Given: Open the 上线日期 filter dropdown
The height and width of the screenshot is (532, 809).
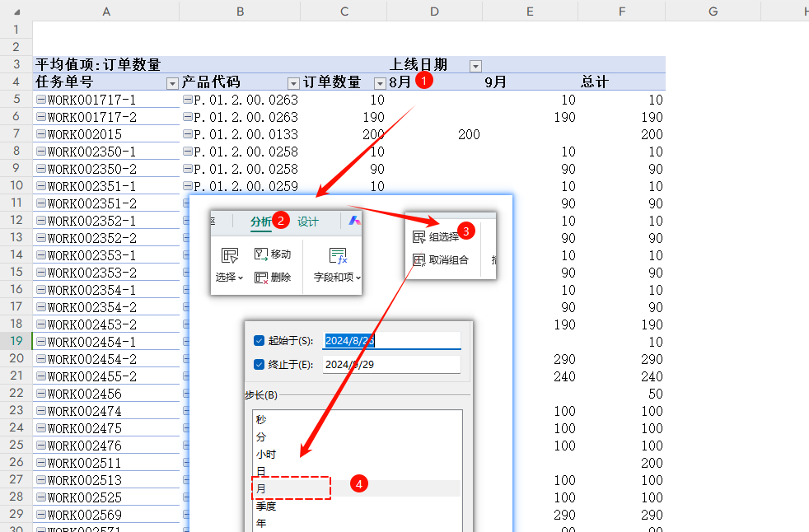Looking at the screenshot, I should point(475,66).
